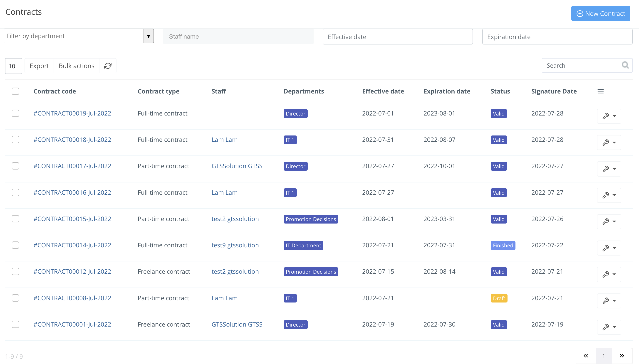Sort by Contract code column header
The width and height of the screenshot is (639, 364).
point(55,91)
